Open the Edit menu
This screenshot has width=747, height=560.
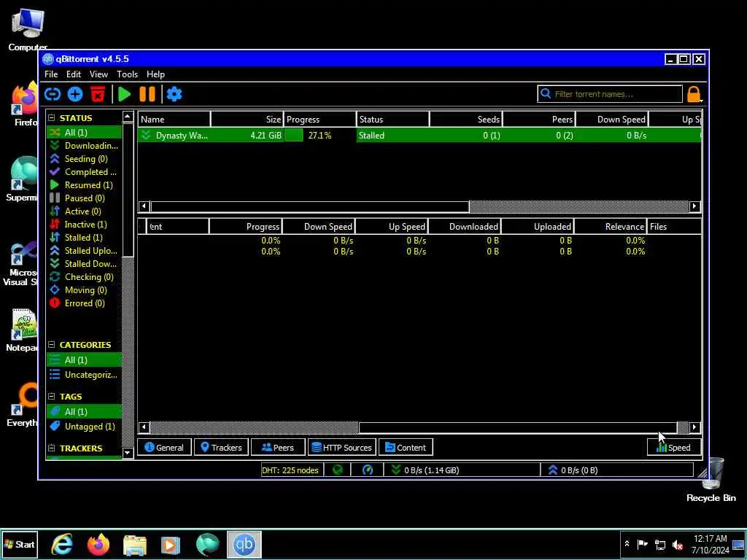point(74,74)
